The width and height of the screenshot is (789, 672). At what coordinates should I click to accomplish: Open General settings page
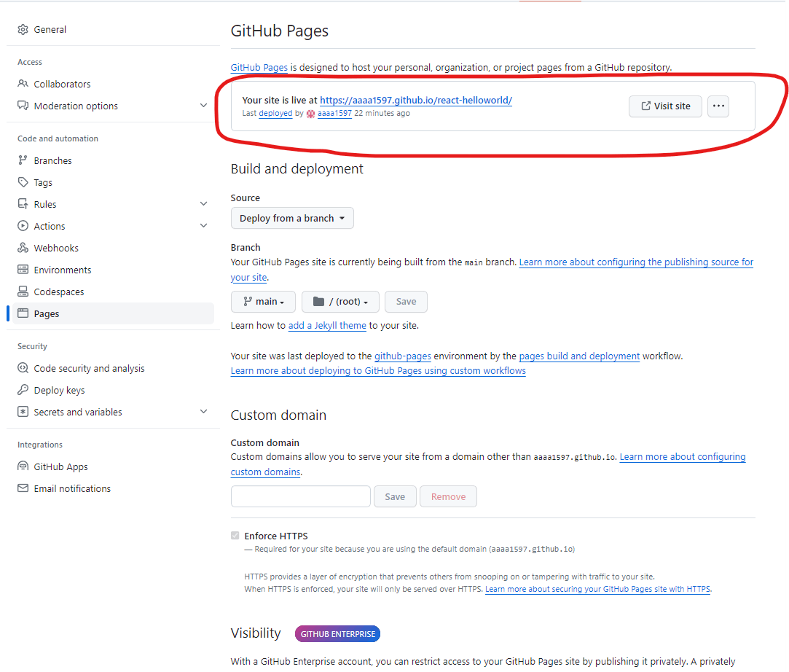click(x=50, y=30)
